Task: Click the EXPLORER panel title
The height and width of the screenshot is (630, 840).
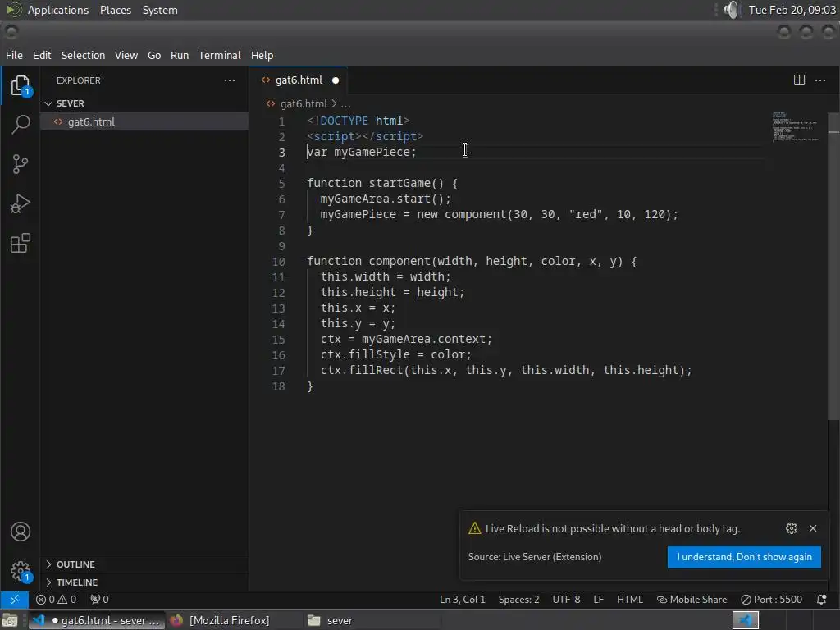Action: click(x=78, y=80)
